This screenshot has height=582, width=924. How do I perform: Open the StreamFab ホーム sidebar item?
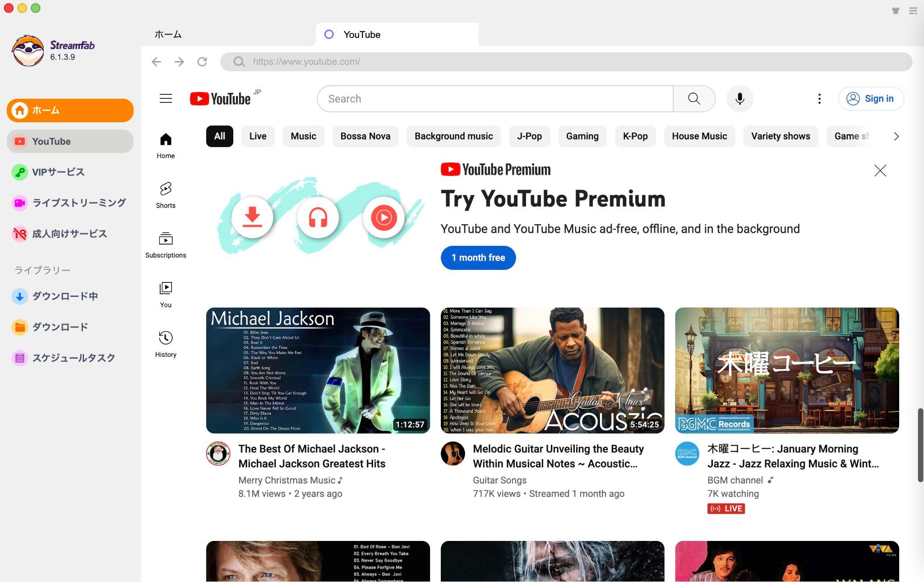click(x=70, y=110)
